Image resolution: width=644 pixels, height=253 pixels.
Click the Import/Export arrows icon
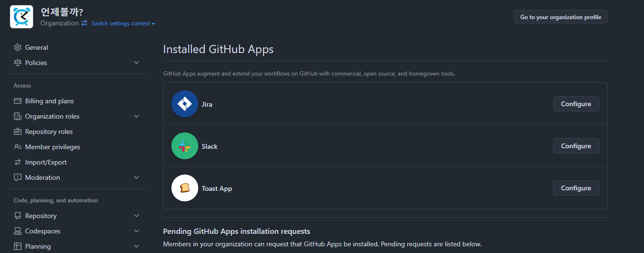tap(18, 162)
